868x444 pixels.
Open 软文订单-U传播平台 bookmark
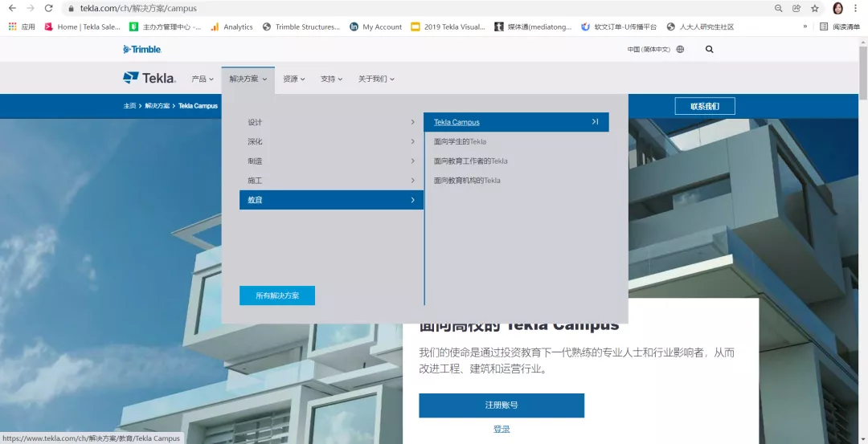pos(619,26)
